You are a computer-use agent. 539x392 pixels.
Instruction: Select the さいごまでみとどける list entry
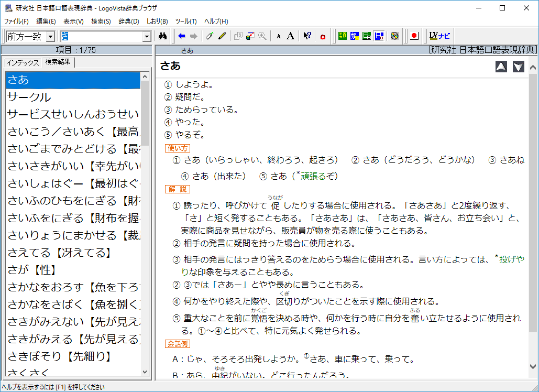point(73,149)
